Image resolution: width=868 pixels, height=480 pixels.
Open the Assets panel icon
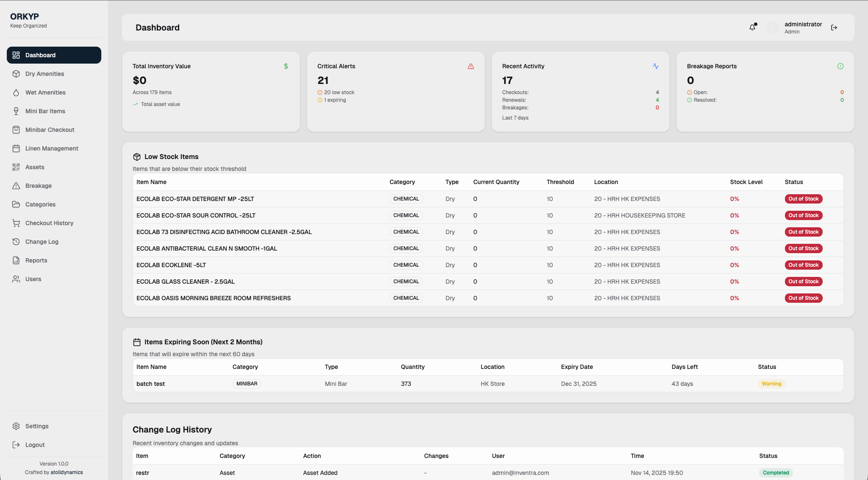16,167
